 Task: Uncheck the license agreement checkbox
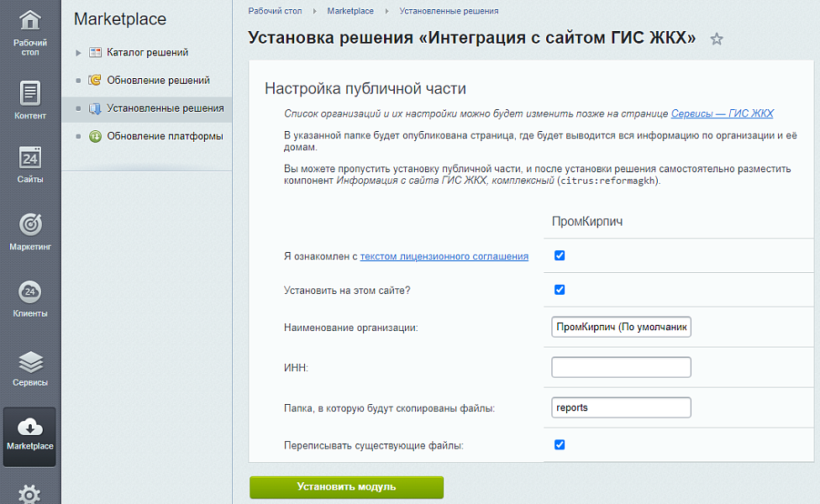coord(560,255)
